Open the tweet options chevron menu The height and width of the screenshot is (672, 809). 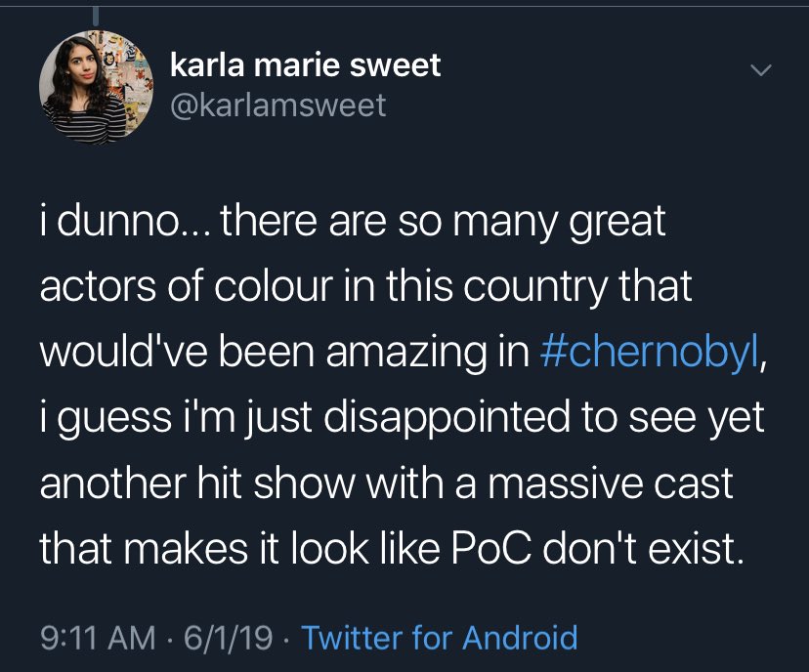point(760,70)
